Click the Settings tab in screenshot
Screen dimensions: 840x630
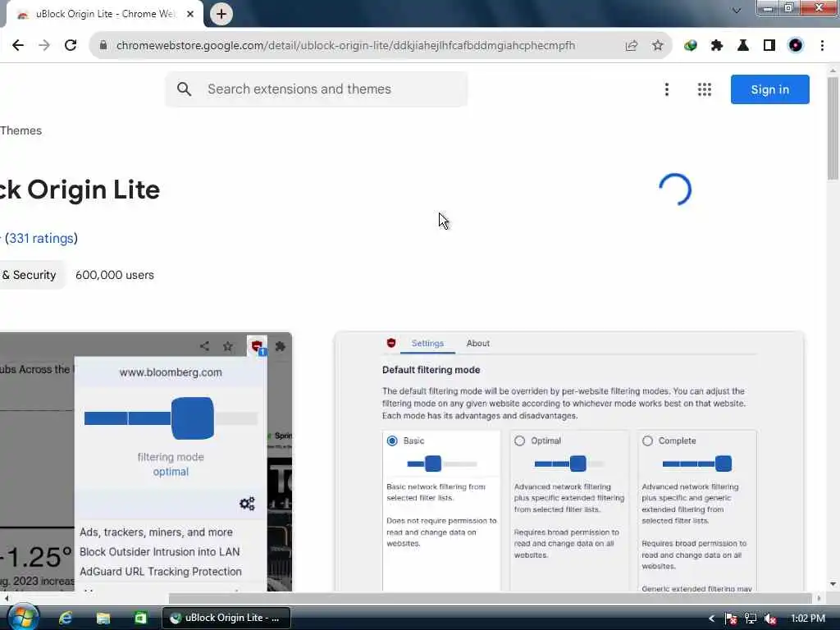[x=427, y=344]
